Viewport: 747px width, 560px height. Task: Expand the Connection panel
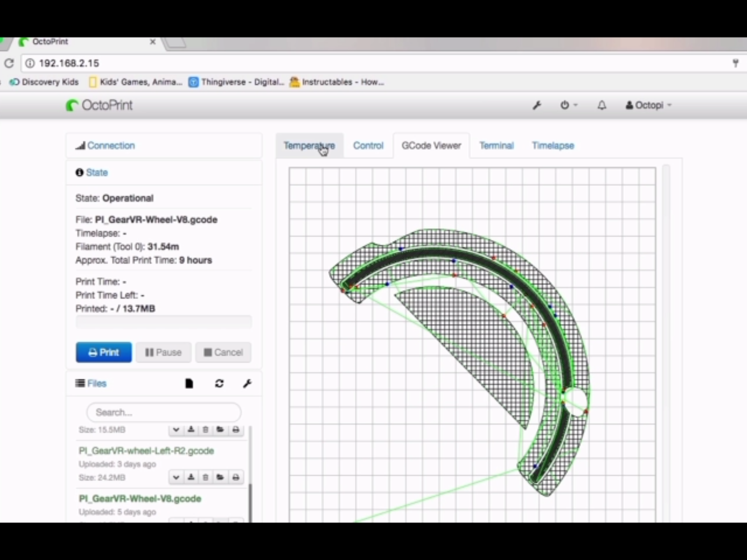[x=111, y=145]
